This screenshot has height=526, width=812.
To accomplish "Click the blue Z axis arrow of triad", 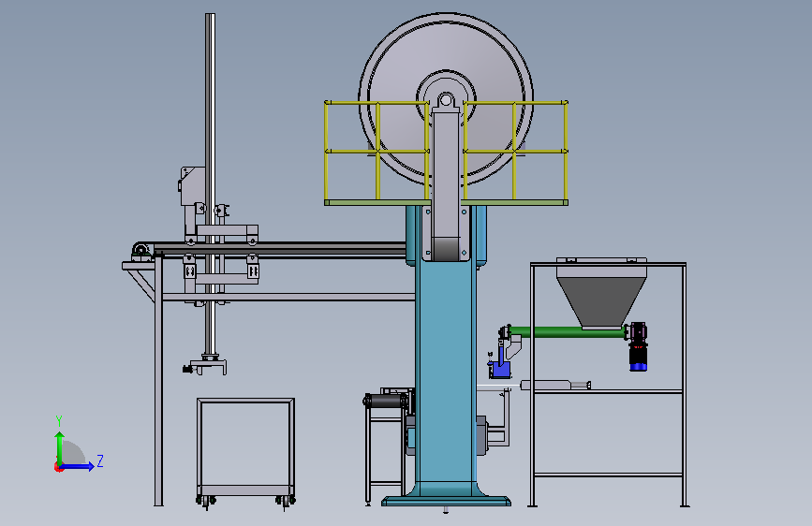I will [79, 466].
